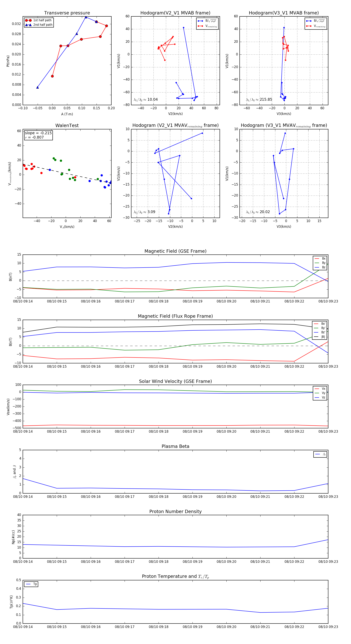351x644 pixels.
Task: Click the 'Magnetic Field (GSE Frame)' title
Action: [x=175, y=251]
